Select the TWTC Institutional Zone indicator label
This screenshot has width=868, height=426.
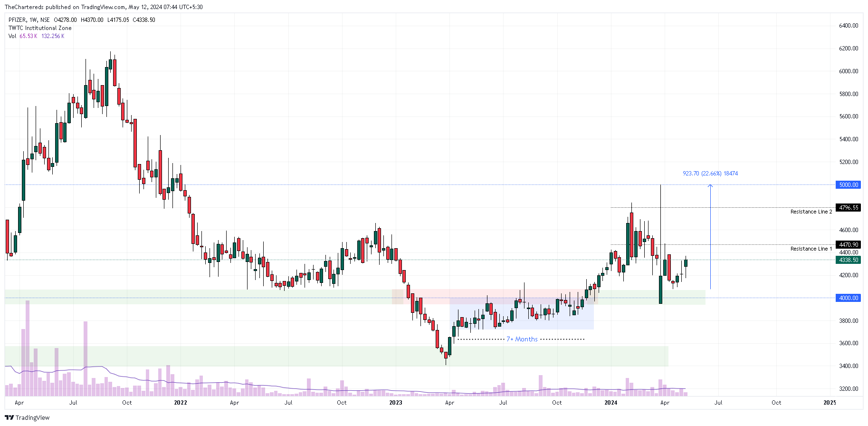point(40,28)
